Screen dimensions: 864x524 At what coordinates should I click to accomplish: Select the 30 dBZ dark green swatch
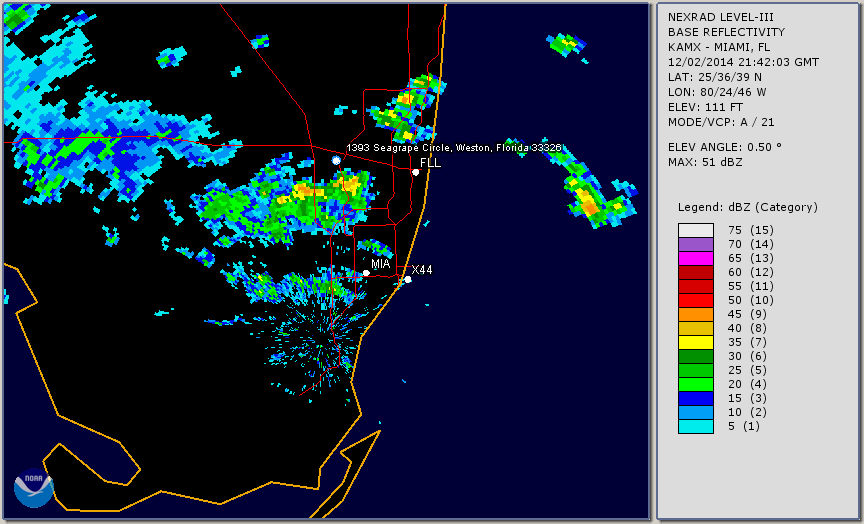(x=696, y=356)
